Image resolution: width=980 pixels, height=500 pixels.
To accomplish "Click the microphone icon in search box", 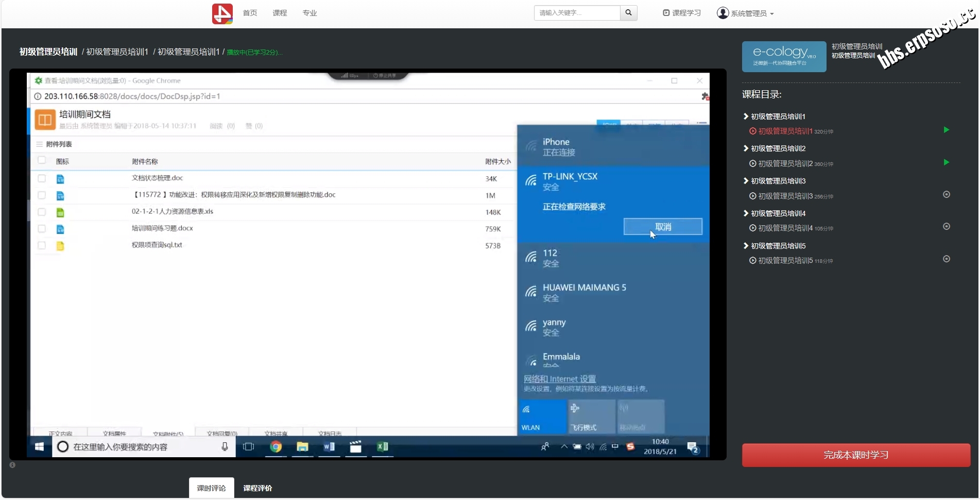I will (225, 446).
